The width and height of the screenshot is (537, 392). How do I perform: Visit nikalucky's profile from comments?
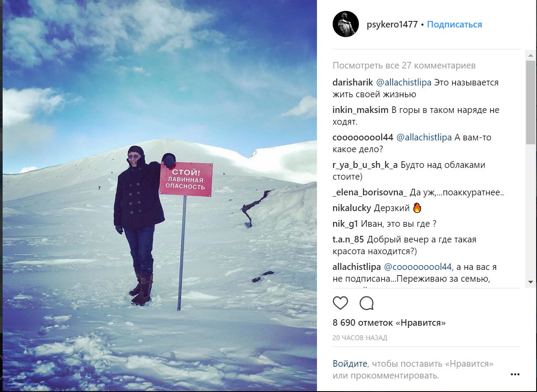click(352, 208)
